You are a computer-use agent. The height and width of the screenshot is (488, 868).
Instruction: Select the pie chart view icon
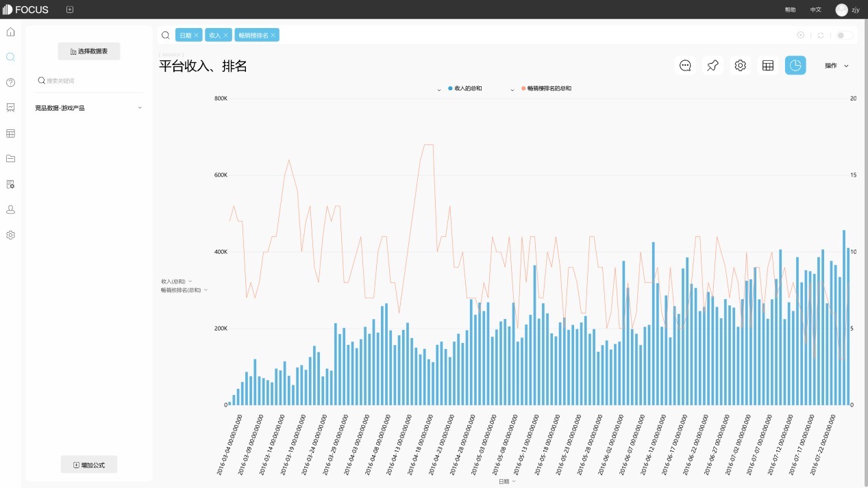coord(795,66)
